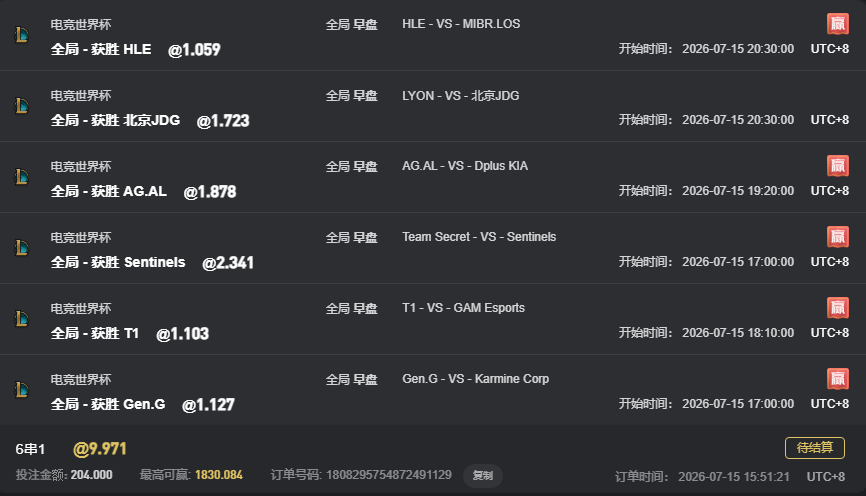This screenshot has height=496, width=866.
Task: Click the 待结算 pending status button
Action: [815, 447]
